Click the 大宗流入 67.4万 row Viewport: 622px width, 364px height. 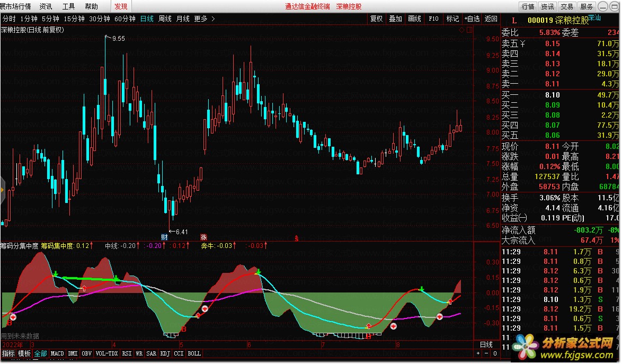click(560, 240)
